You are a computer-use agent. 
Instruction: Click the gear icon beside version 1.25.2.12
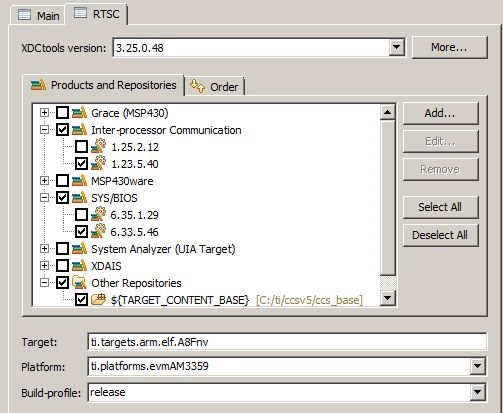[99, 147]
